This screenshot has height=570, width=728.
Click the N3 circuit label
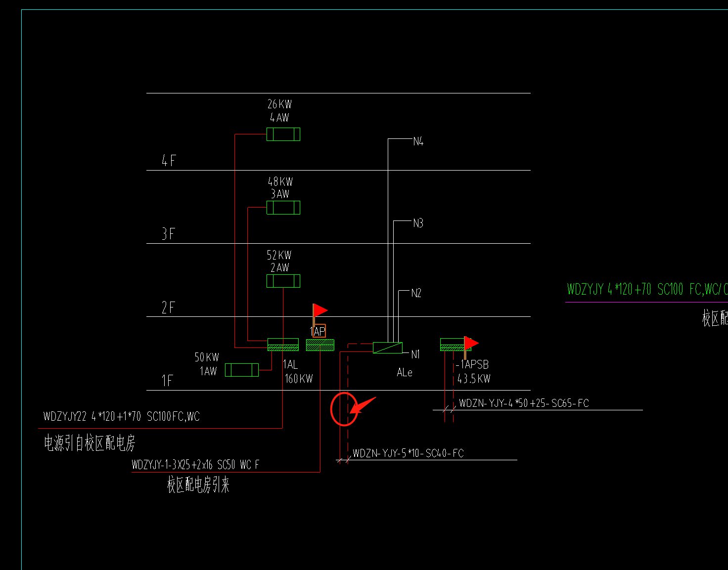coord(418,223)
